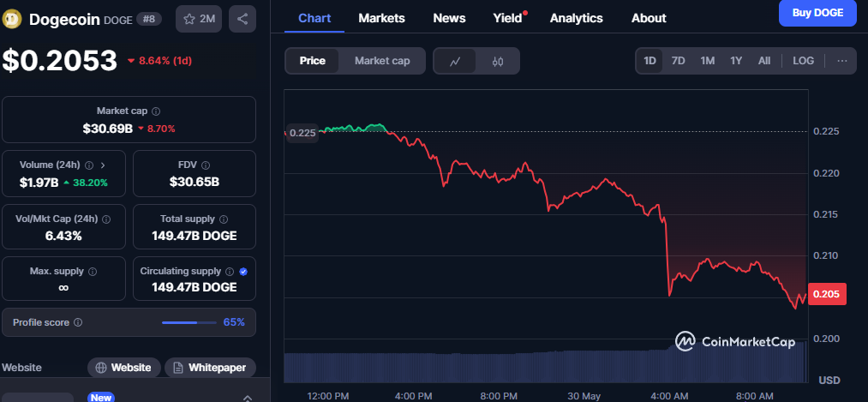The image size is (868, 402).
Task: Expand Volume (24h) details chevron
Action: point(103,165)
